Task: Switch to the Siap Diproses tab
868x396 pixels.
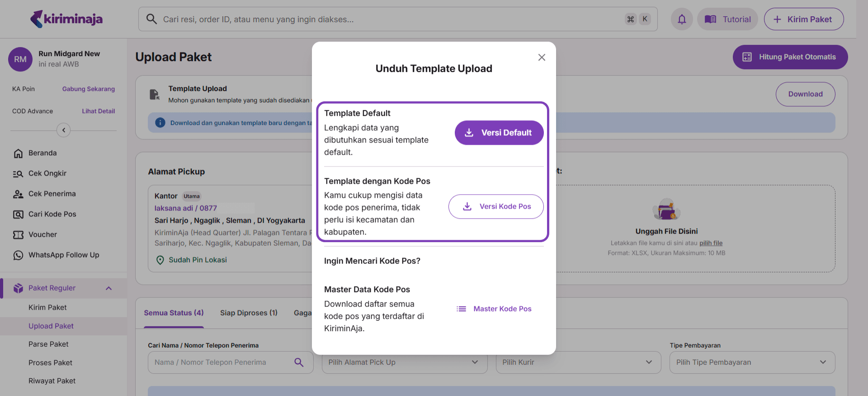Action: pyautogui.click(x=249, y=313)
